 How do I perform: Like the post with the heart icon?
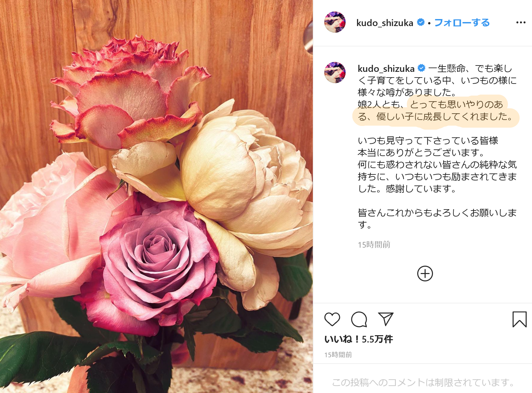tap(332, 319)
